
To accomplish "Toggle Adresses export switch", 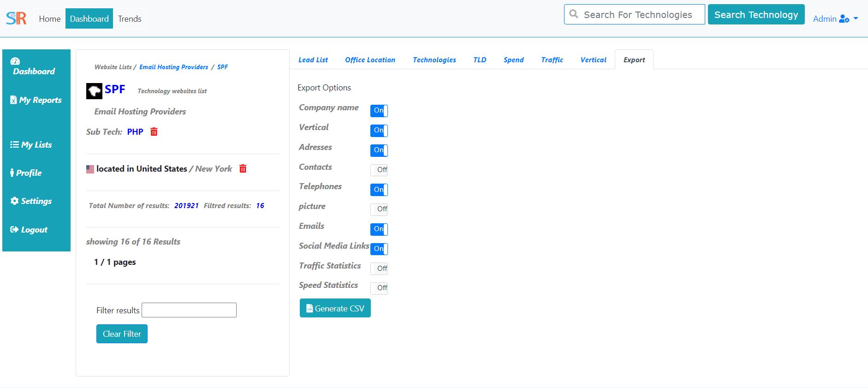I will tap(379, 150).
